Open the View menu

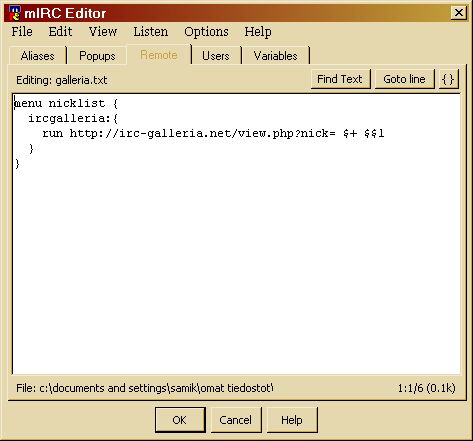pyautogui.click(x=103, y=32)
